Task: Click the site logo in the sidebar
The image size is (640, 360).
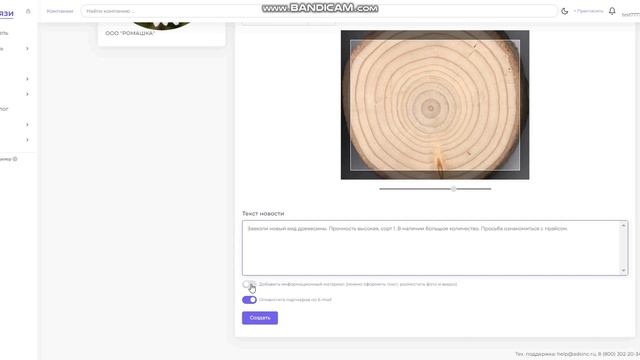Action: click(x=7, y=13)
